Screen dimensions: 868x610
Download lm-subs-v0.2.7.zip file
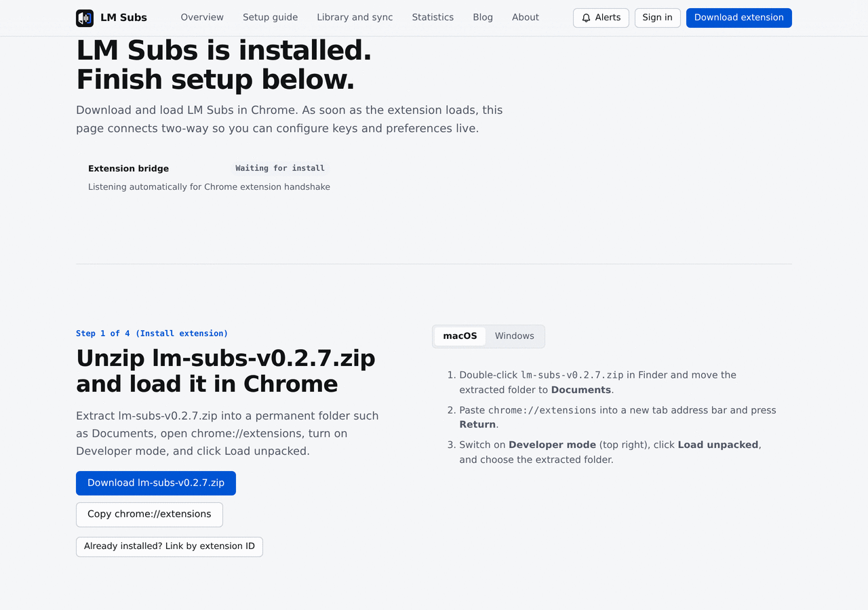click(x=156, y=483)
